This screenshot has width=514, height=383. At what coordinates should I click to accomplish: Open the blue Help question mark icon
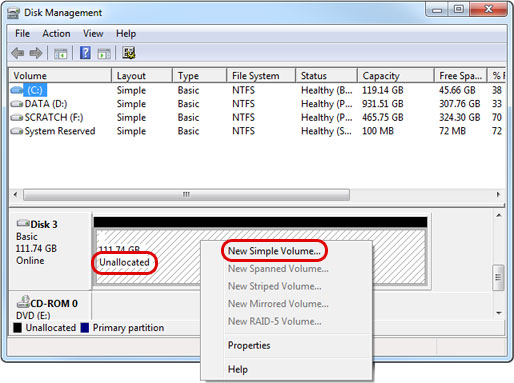tap(85, 53)
